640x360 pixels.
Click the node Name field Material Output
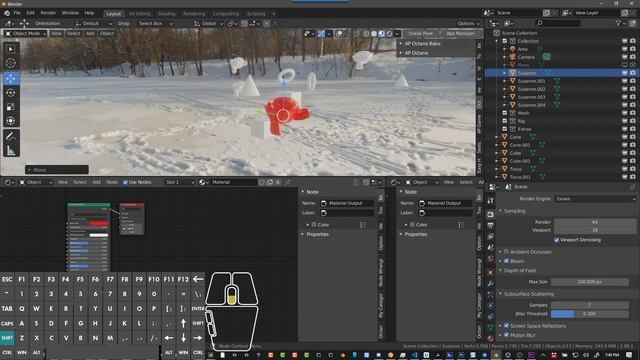point(347,203)
